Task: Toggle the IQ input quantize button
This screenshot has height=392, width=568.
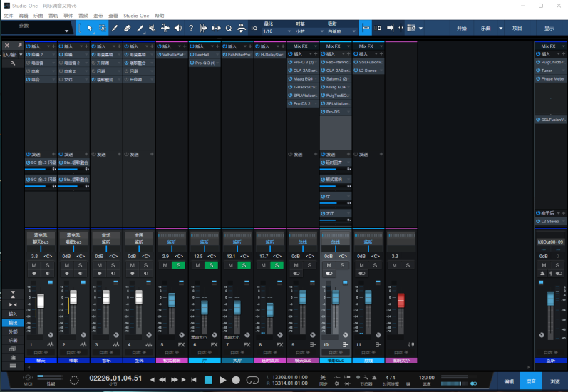Action: [x=254, y=28]
